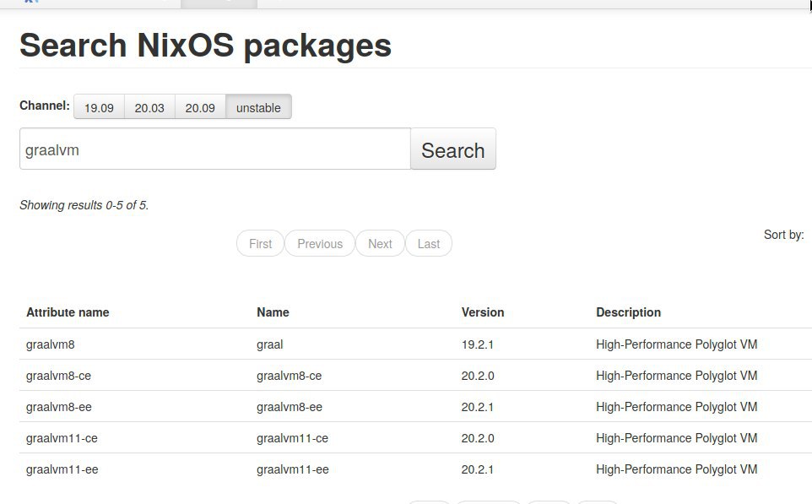Go to First results page
Viewport: 812px width, 504px height.
coord(260,243)
